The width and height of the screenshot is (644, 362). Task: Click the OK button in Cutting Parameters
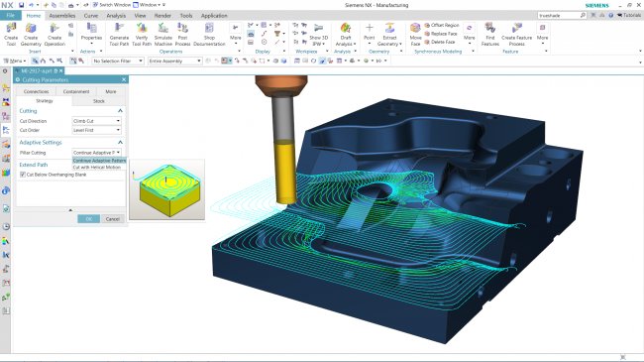89,219
